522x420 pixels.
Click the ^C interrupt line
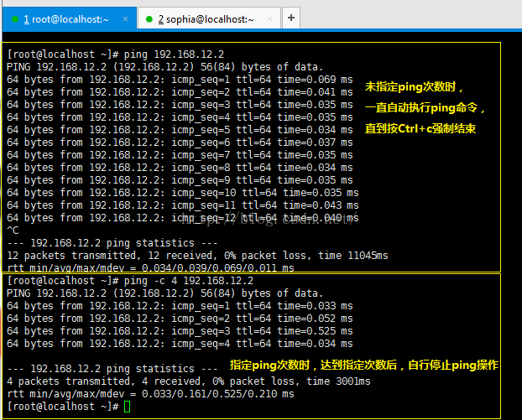coord(13,230)
